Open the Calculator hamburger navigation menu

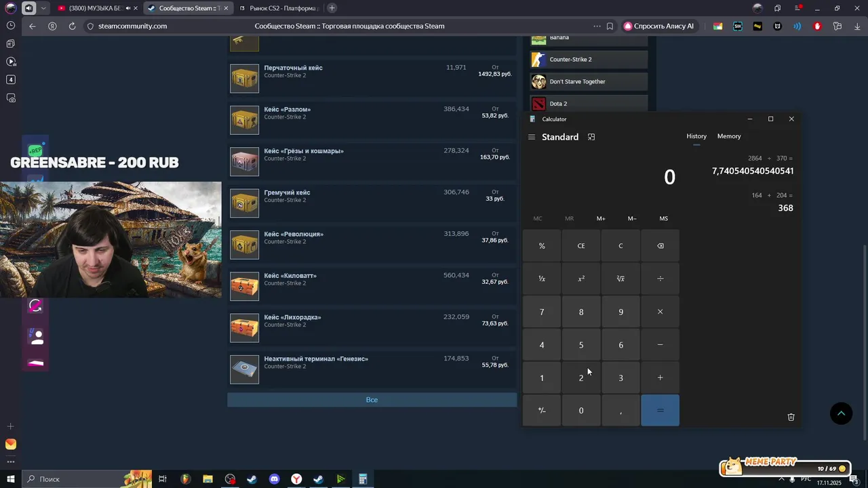(x=532, y=137)
